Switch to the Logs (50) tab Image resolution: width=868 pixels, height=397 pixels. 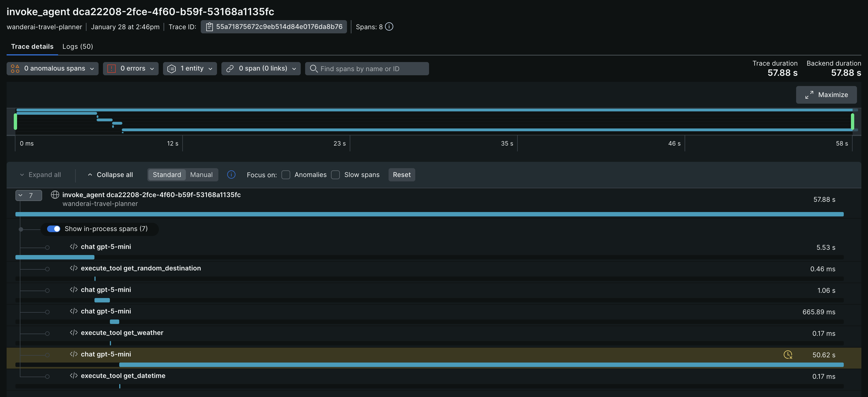(77, 47)
